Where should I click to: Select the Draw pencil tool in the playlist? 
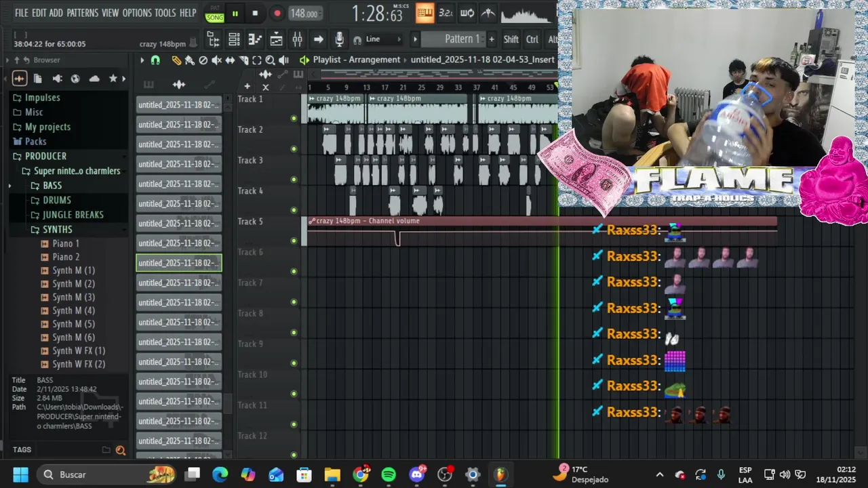(x=176, y=60)
